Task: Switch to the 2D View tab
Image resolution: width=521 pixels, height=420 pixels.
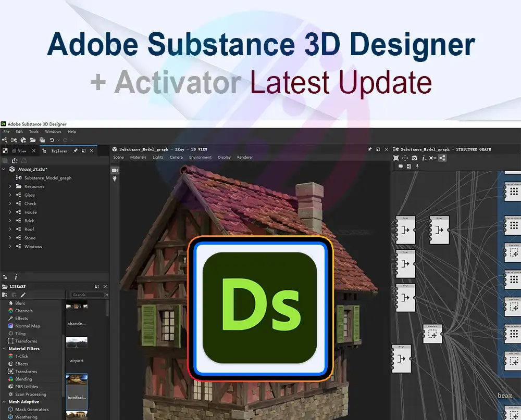Action: pos(18,151)
